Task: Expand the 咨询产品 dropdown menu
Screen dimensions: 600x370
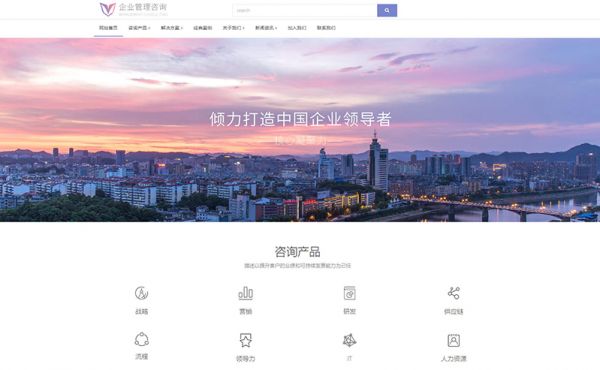Action: (x=139, y=28)
